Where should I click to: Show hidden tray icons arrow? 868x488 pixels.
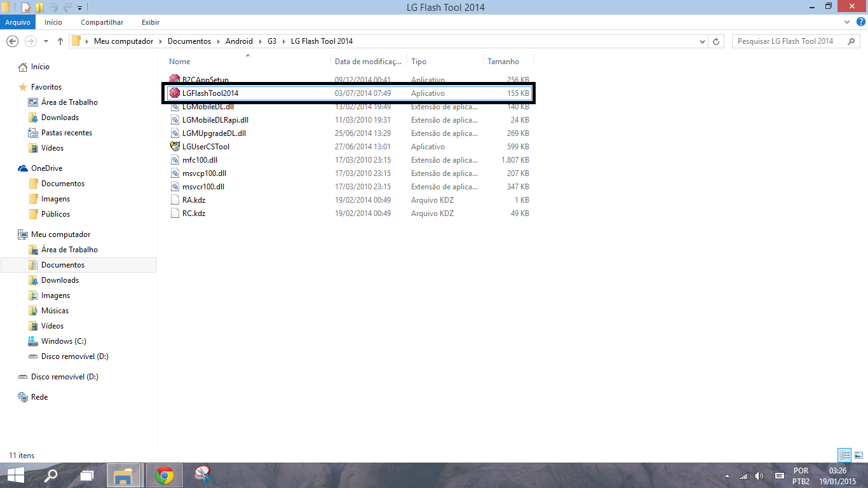727,476
